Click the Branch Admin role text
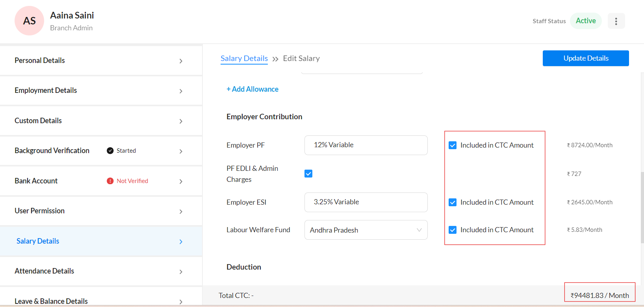This screenshot has width=644, height=307. click(71, 28)
